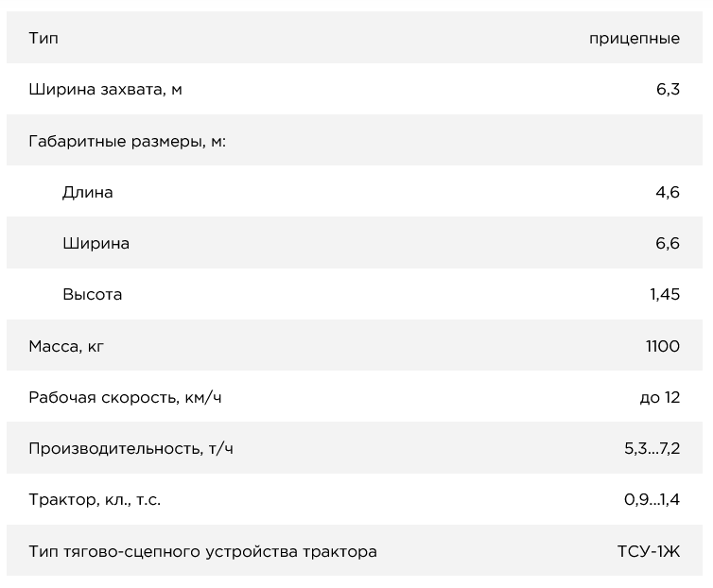Select the 1,45 height value
Viewport: 713px width, 588px height.
click(x=665, y=294)
